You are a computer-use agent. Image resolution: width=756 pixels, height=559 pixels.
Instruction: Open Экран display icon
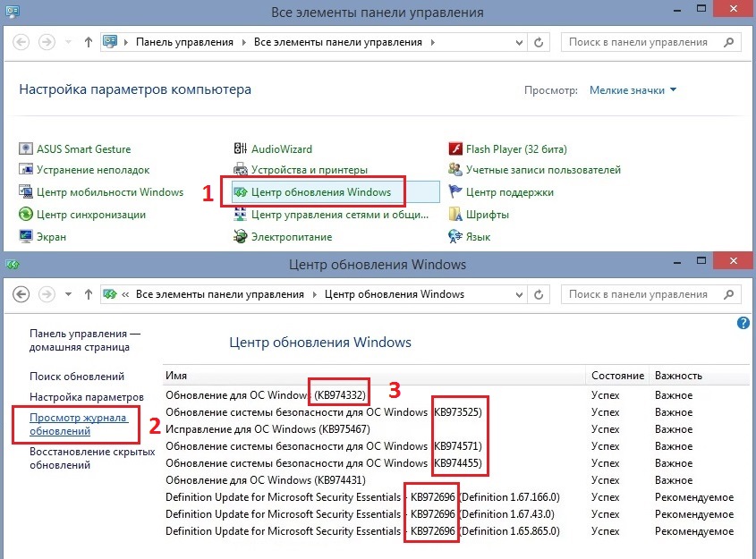[26, 237]
